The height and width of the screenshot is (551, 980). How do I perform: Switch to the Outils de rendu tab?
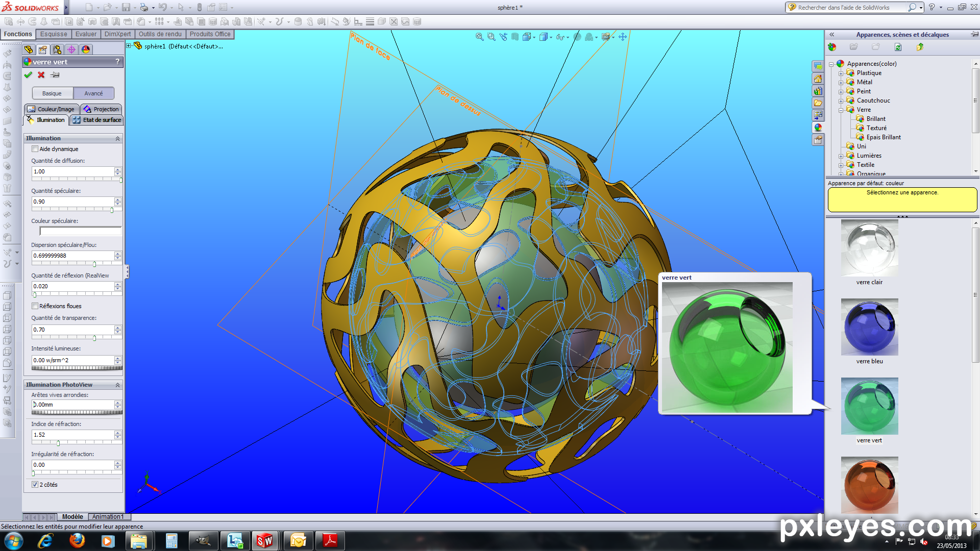point(160,34)
